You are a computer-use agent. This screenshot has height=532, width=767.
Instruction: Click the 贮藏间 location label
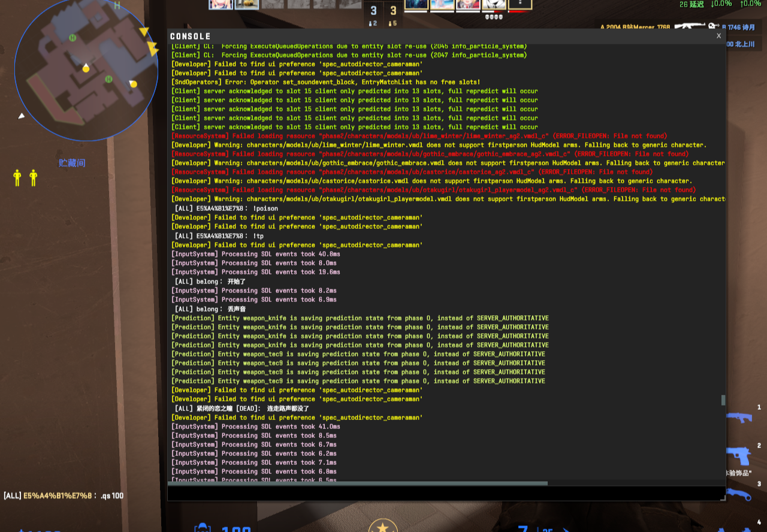coord(72,163)
